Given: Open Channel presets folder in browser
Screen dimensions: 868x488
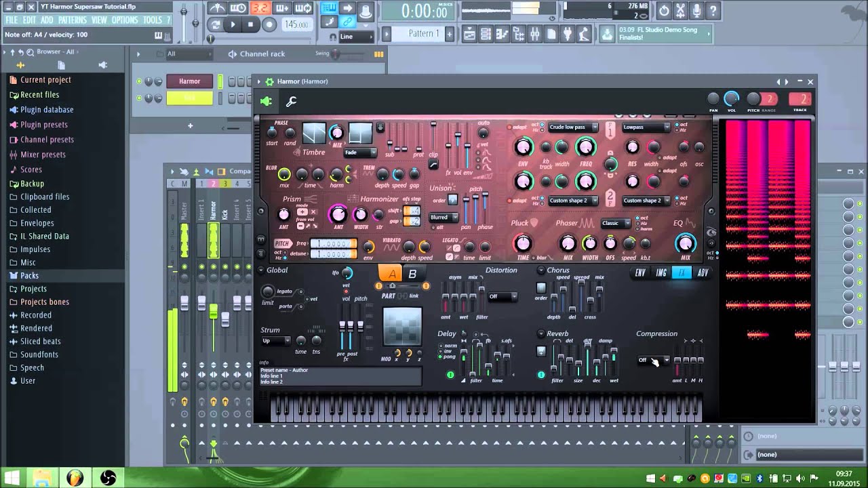Looking at the screenshot, I should click(x=47, y=140).
